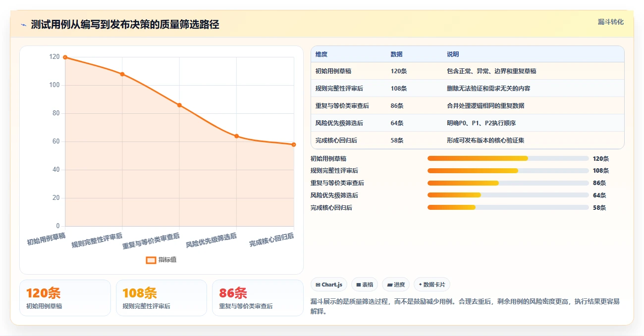Click the 规则完整性评审后 cell in the table
Screen dimensions: 644x336
point(339,89)
